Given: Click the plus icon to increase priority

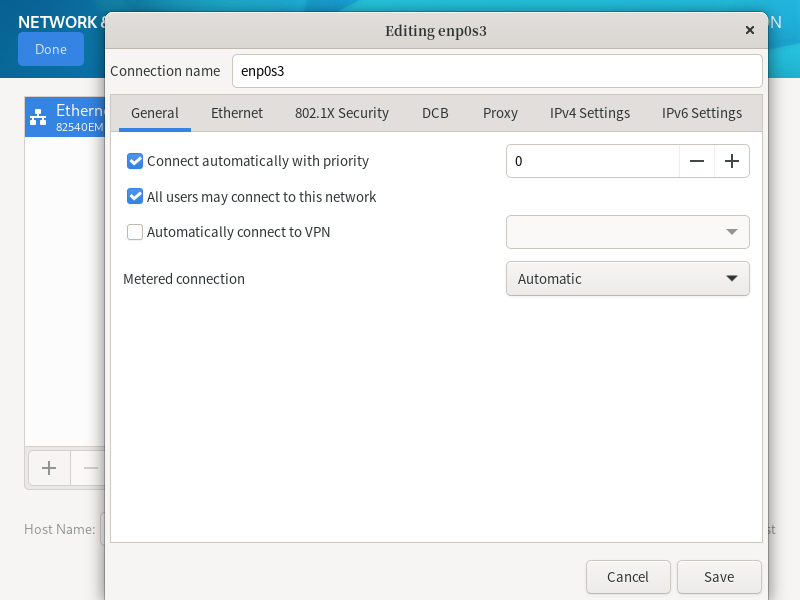Looking at the screenshot, I should point(732,161).
